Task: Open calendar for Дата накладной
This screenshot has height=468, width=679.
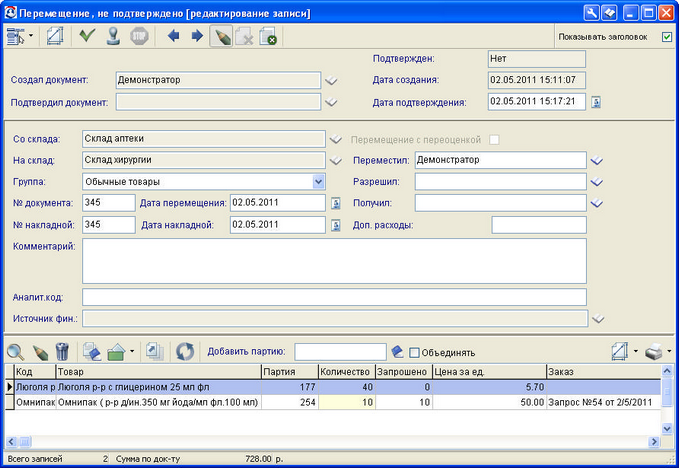Action: point(336,225)
